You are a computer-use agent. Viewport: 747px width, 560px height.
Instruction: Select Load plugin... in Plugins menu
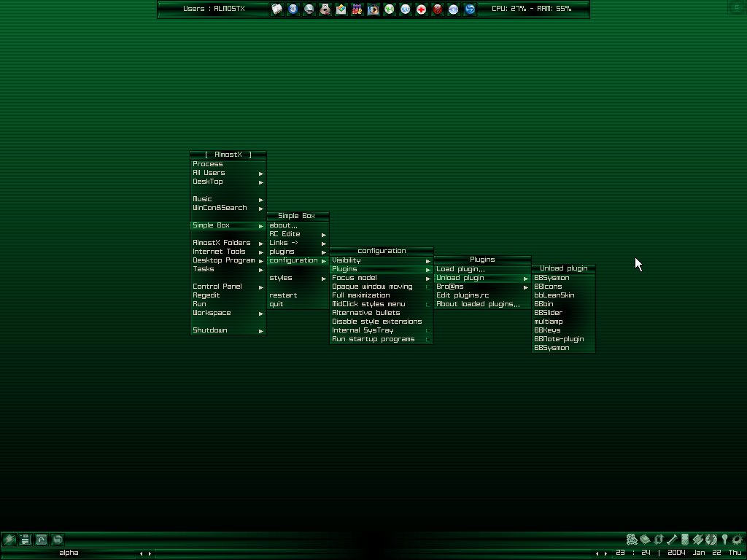pos(460,269)
